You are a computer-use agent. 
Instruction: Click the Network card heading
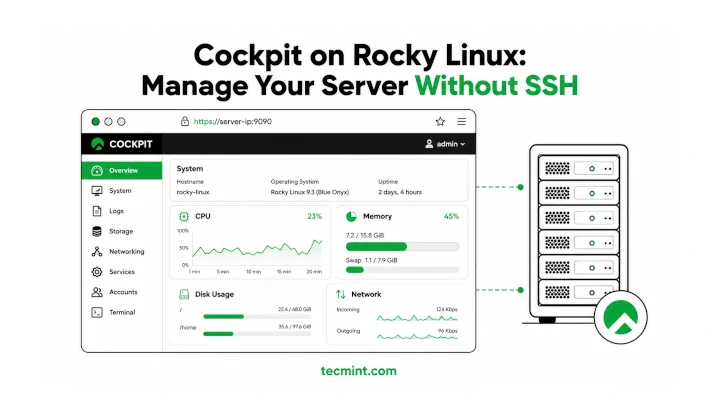pos(366,294)
